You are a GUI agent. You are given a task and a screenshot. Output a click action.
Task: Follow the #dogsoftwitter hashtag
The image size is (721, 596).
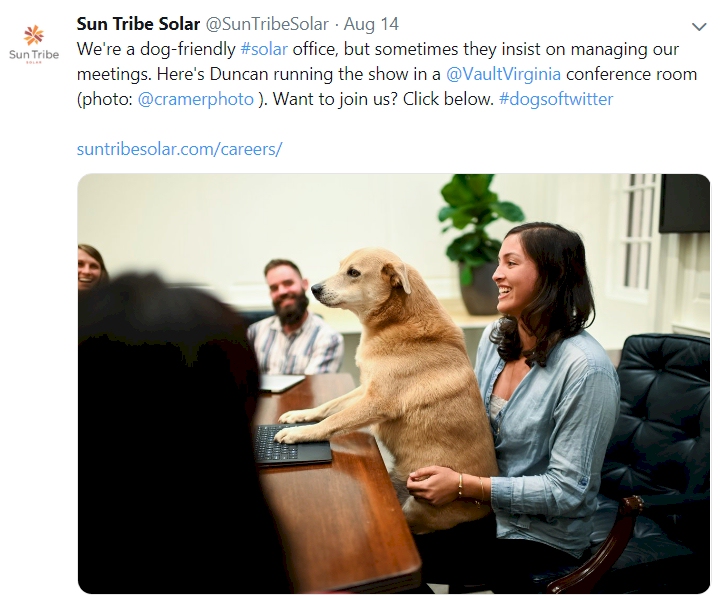pyautogui.click(x=556, y=99)
